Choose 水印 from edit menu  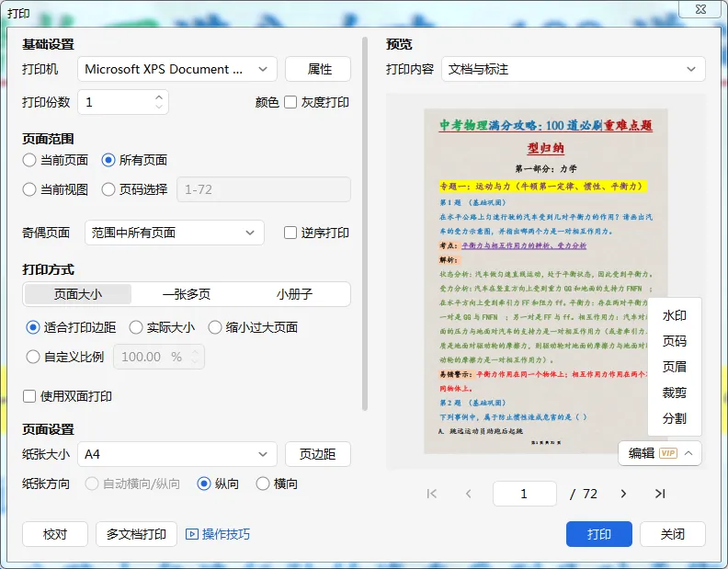pyautogui.click(x=674, y=316)
